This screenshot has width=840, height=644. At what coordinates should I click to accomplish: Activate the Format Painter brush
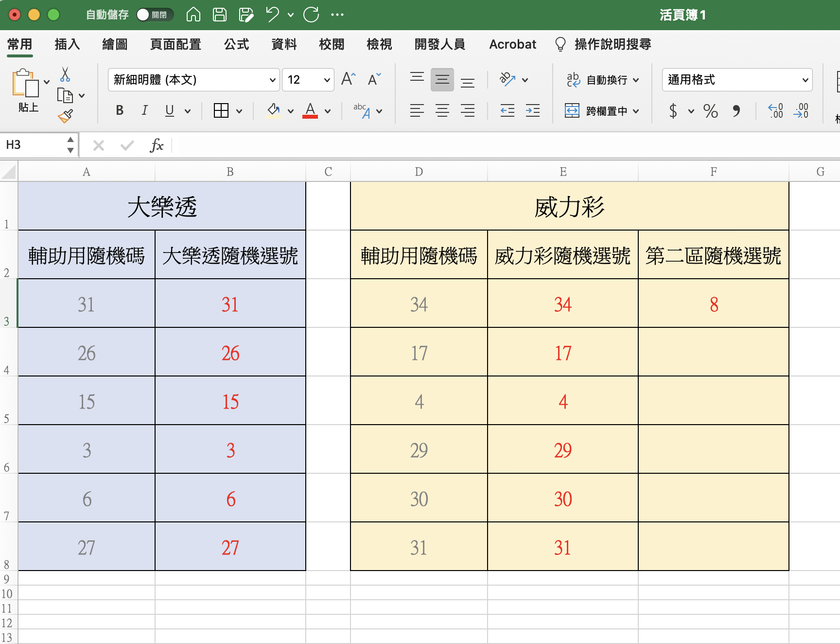[x=65, y=116]
